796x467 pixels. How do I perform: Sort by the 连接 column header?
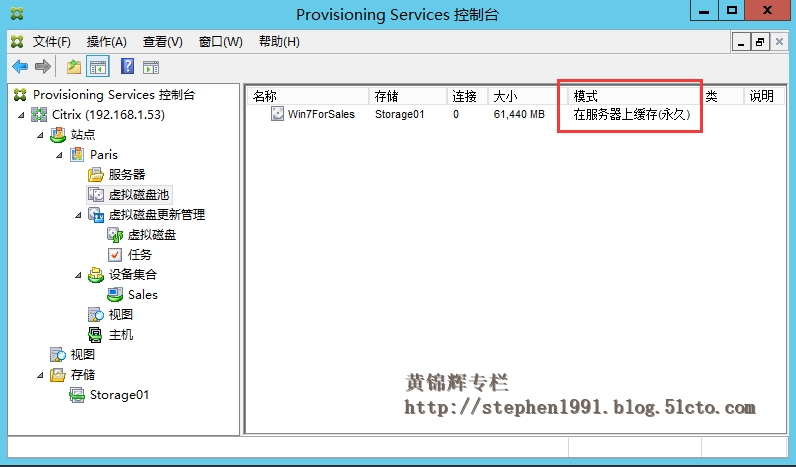[468, 96]
